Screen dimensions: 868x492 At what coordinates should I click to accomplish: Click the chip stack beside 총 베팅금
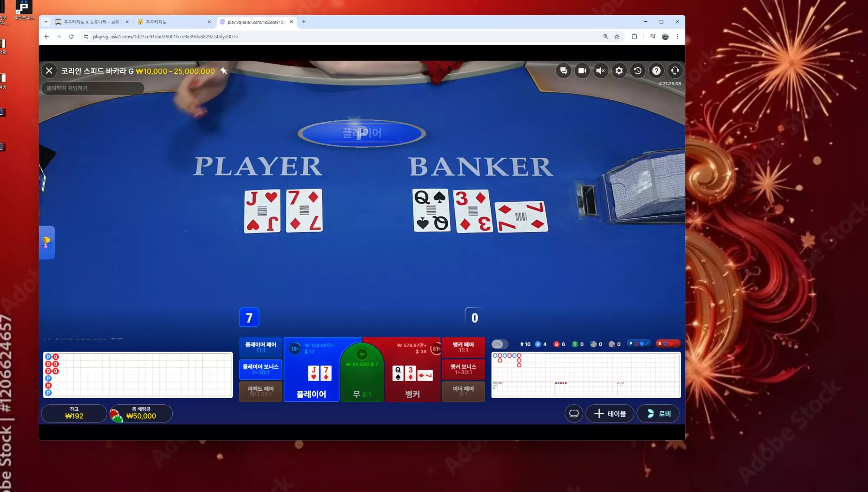[x=116, y=416]
